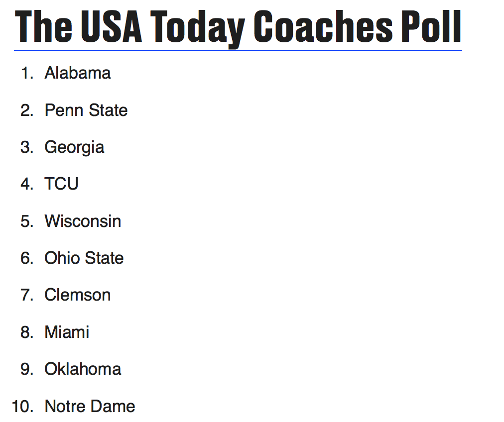Select the Notre Dame entry
Image resolution: width=504 pixels, height=422 pixels.
(90, 406)
